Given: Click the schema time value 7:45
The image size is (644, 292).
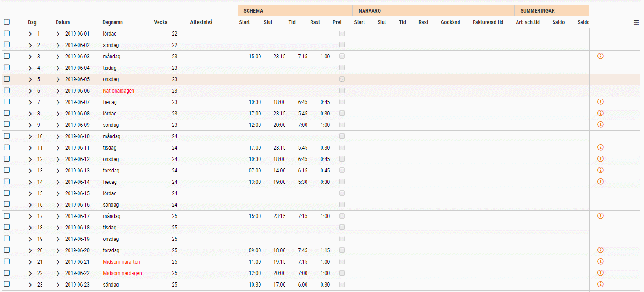Looking at the screenshot, I should [303, 250].
